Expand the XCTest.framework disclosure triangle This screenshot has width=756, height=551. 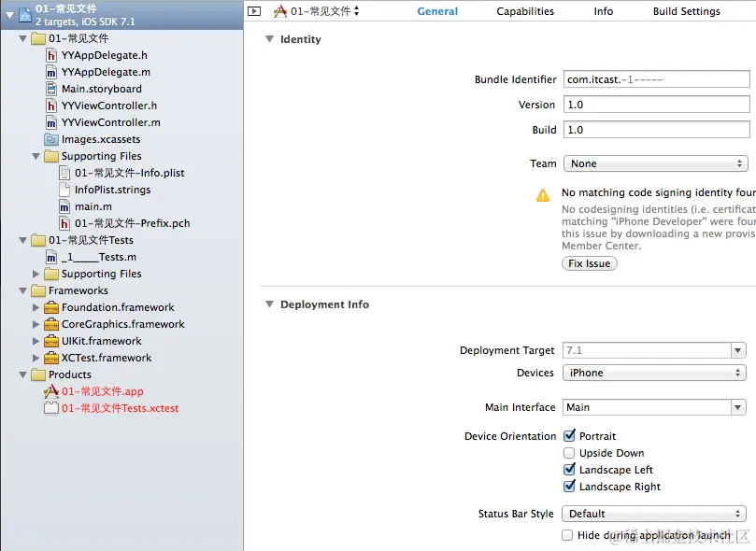(x=36, y=358)
